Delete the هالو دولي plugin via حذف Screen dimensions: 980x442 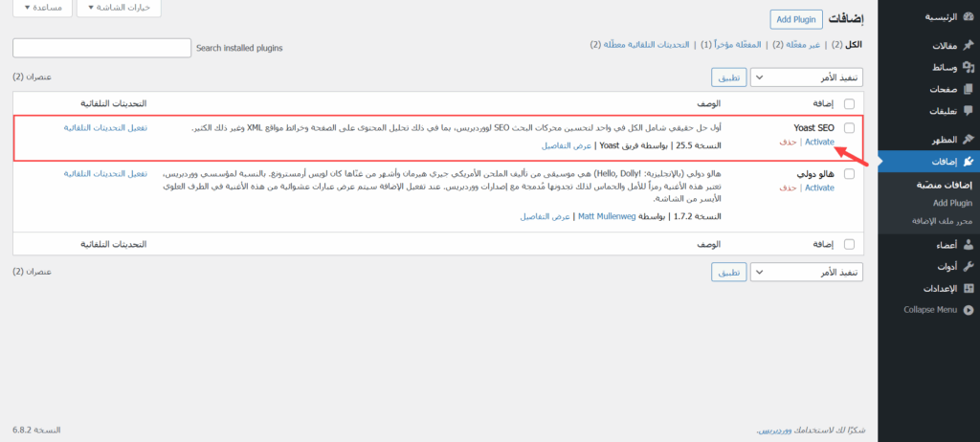tap(789, 188)
